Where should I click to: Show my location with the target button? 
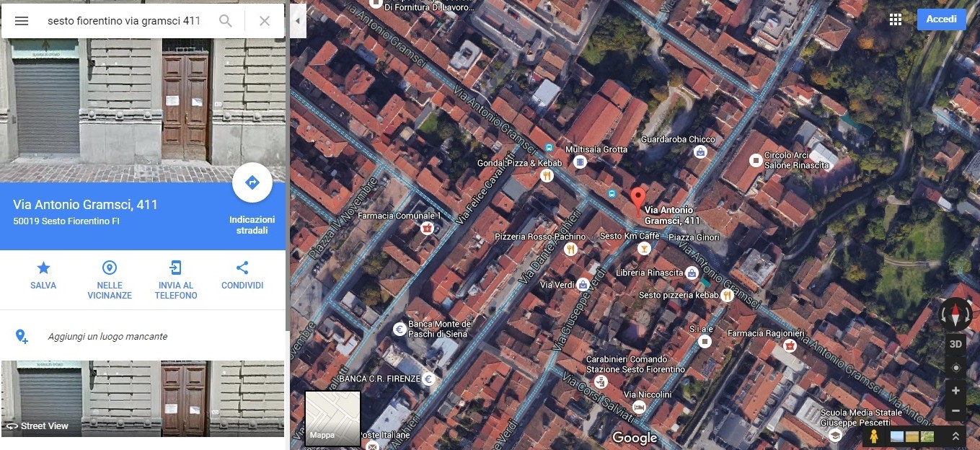pyautogui.click(x=955, y=368)
